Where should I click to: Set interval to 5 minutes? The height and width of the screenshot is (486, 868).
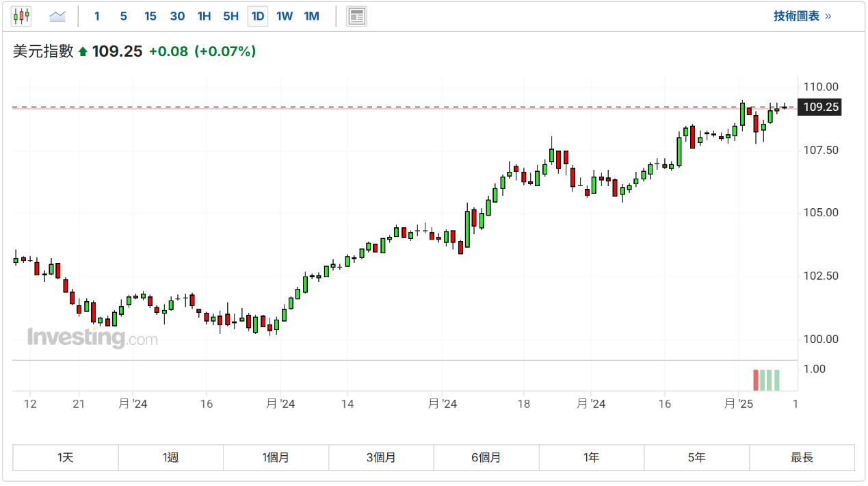coord(123,16)
